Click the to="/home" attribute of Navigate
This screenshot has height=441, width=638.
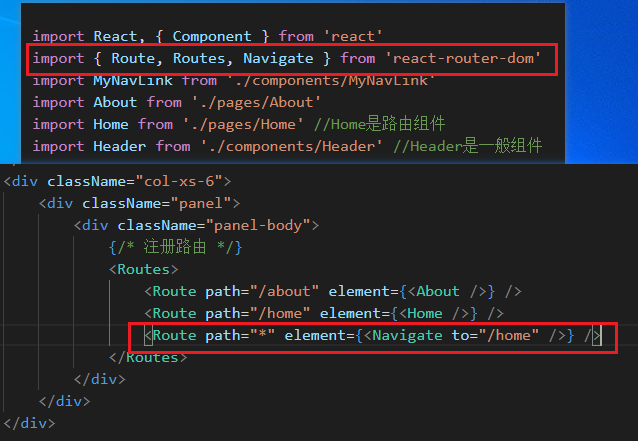click(x=495, y=335)
